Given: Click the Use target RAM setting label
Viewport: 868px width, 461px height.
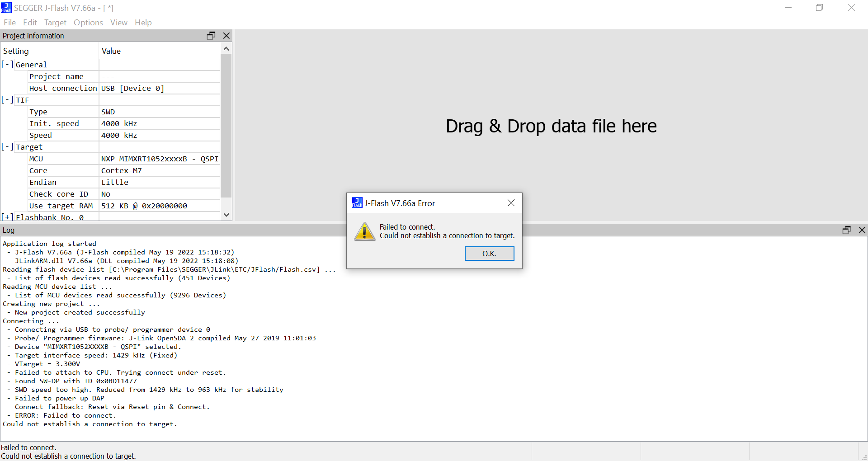Looking at the screenshot, I should pos(63,206).
